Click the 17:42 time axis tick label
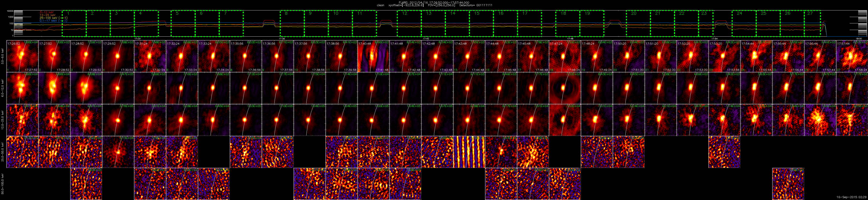The width and height of the screenshot is (868, 200). click(x=426, y=39)
